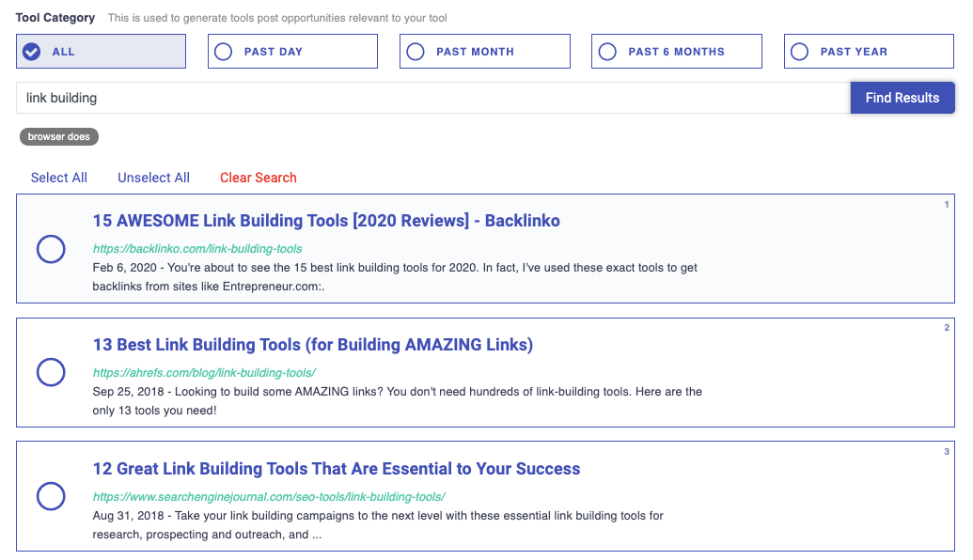Click Select All to choose every result
This screenshot has height=560, width=973.
[x=58, y=178]
